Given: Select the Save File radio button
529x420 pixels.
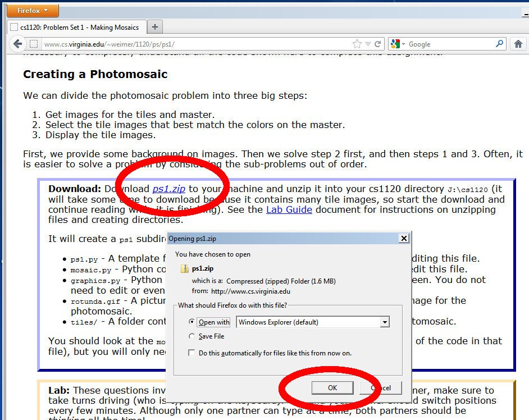Looking at the screenshot, I should (x=191, y=336).
